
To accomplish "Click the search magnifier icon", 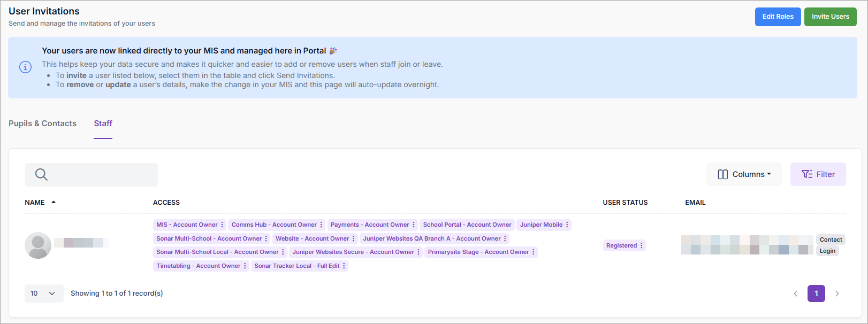I will tap(41, 174).
